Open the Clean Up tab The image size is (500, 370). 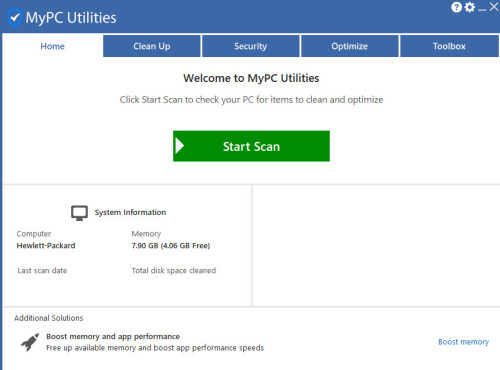click(152, 46)
